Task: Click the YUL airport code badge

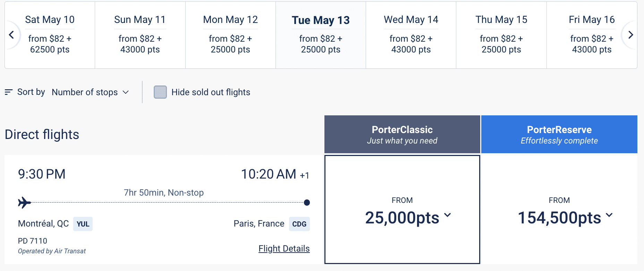Action: pos(83,224)
